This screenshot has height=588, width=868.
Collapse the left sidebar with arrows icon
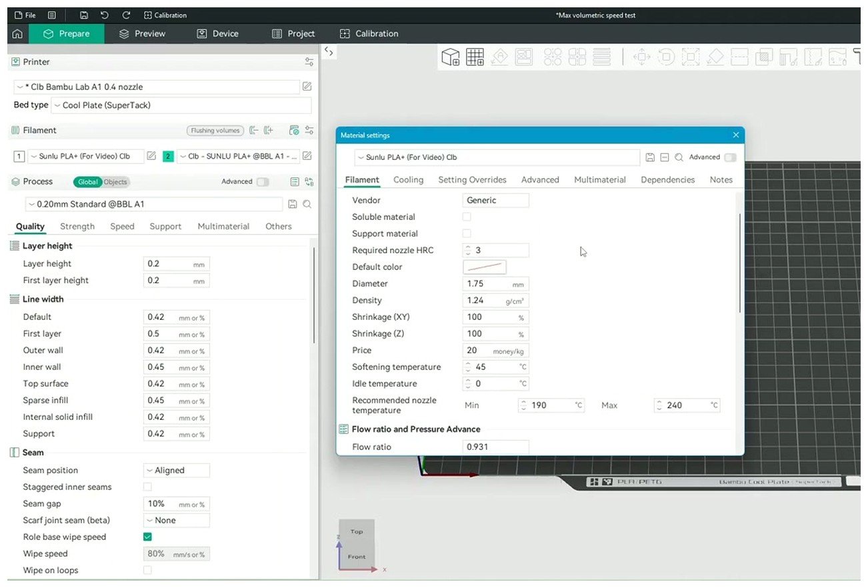329,51
